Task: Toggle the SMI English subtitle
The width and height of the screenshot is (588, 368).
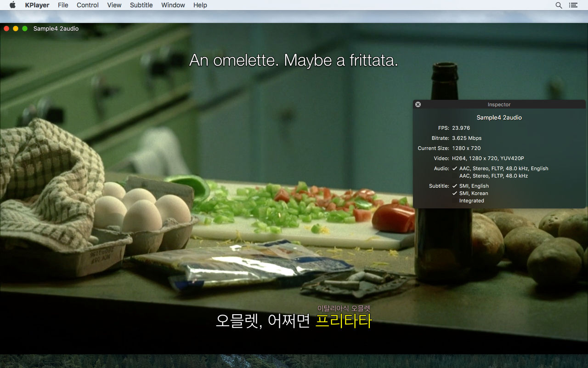Action: (x=470, y=186)
